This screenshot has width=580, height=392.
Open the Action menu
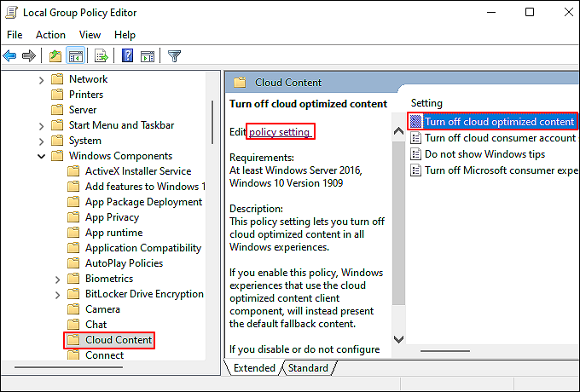50,35
